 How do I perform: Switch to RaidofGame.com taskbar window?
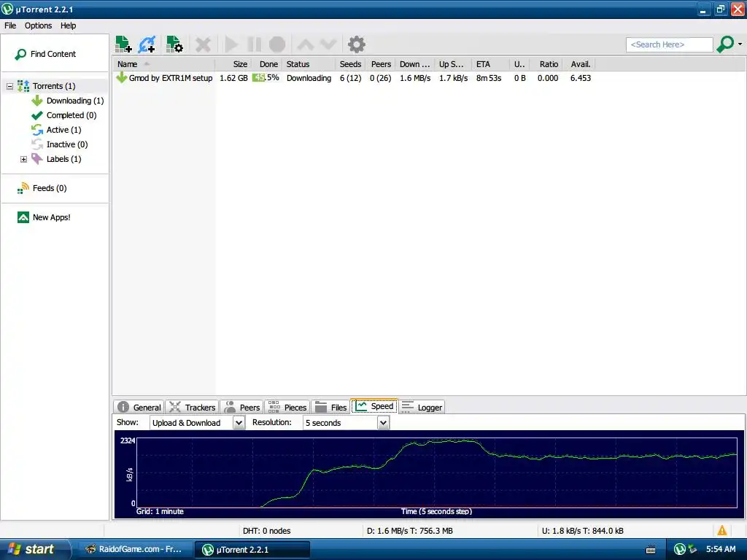(134, 549)
